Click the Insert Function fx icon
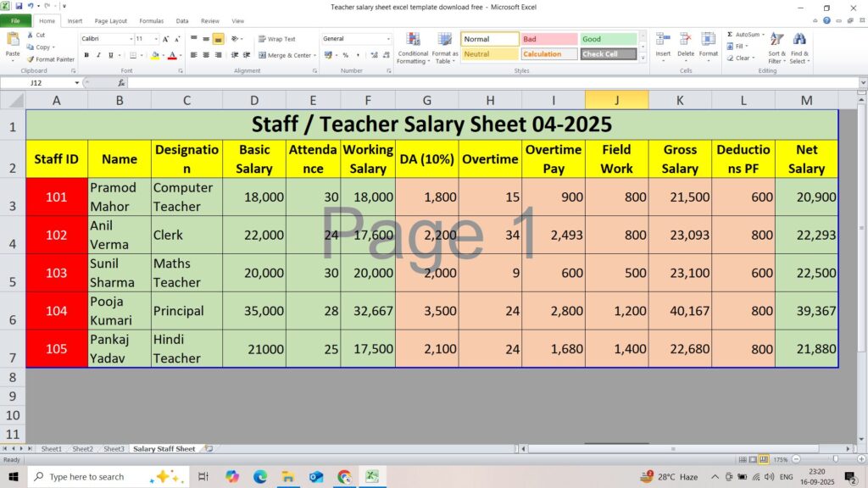 [121, 83]
